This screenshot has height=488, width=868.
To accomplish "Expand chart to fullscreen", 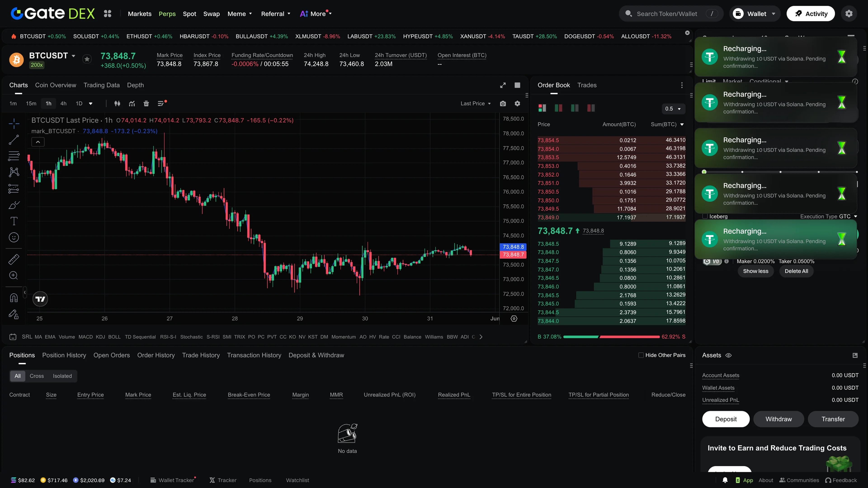I will point(503,85).
